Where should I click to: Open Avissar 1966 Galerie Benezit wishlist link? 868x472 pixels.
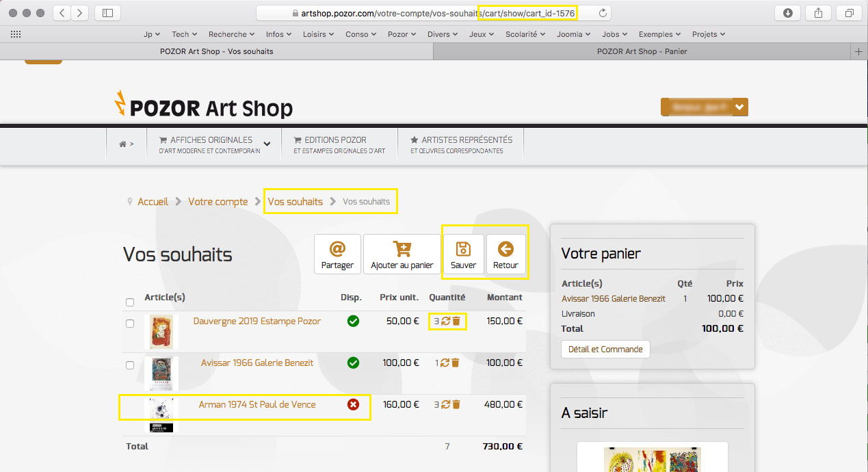pos(257,363)
